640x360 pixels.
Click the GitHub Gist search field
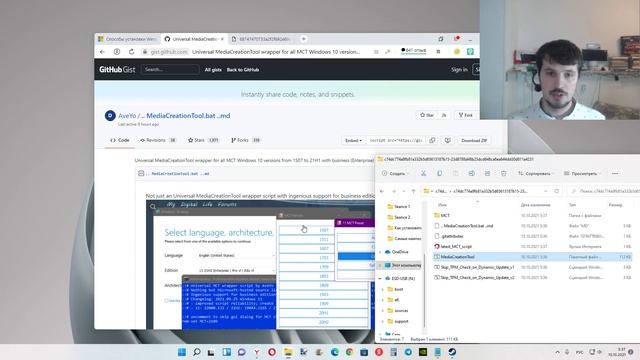coord(170,70)
